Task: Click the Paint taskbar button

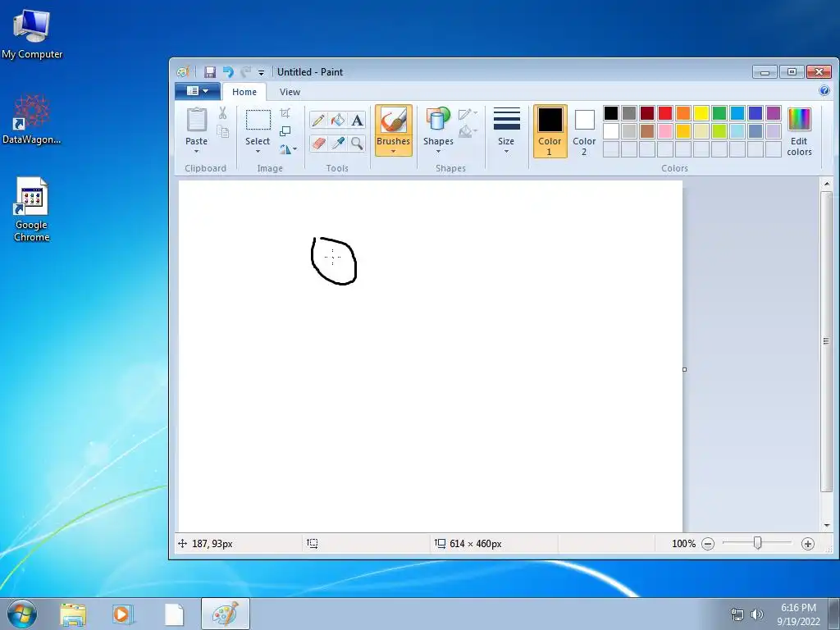Action: tap(226, 614)
